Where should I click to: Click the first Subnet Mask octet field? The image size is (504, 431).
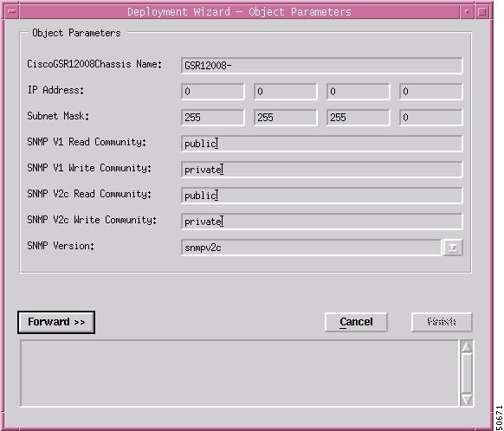pos(213,118)
